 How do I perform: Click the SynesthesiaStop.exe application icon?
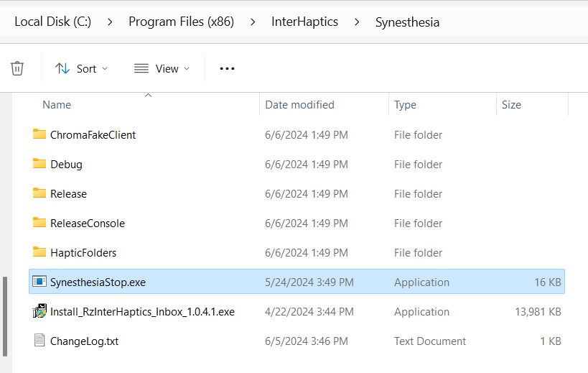click(39, 282)
